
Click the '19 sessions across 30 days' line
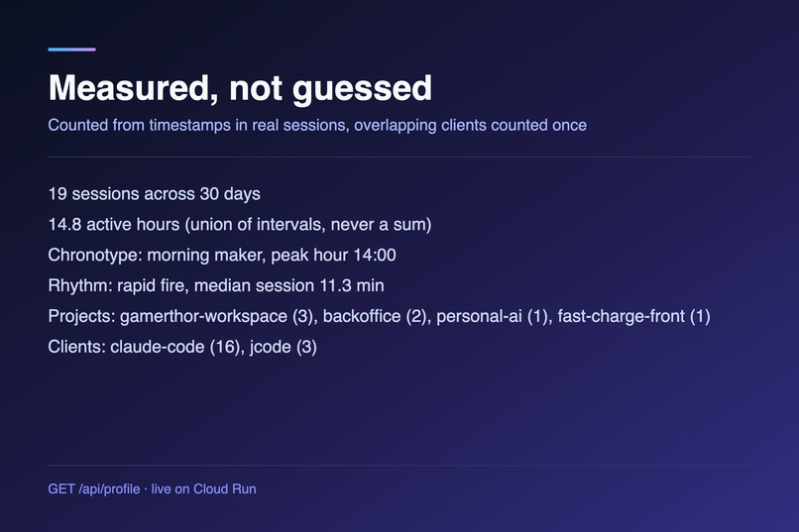coord(154,194)
